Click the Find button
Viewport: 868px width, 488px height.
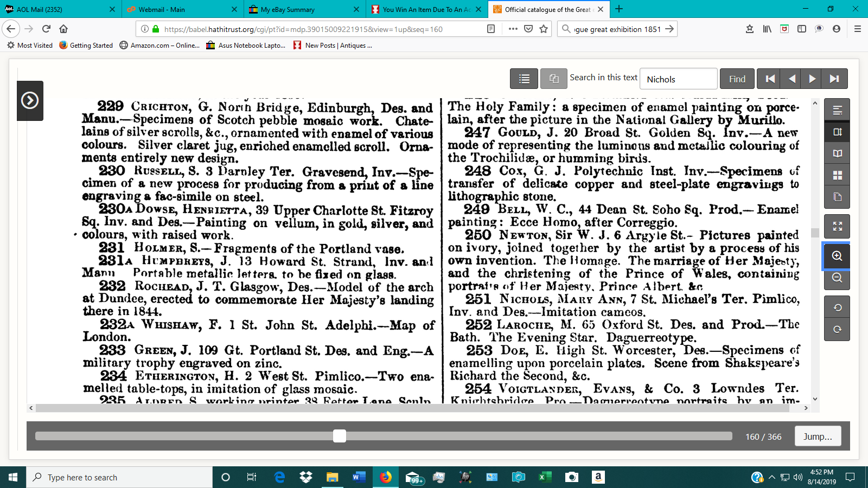[737, 79]
